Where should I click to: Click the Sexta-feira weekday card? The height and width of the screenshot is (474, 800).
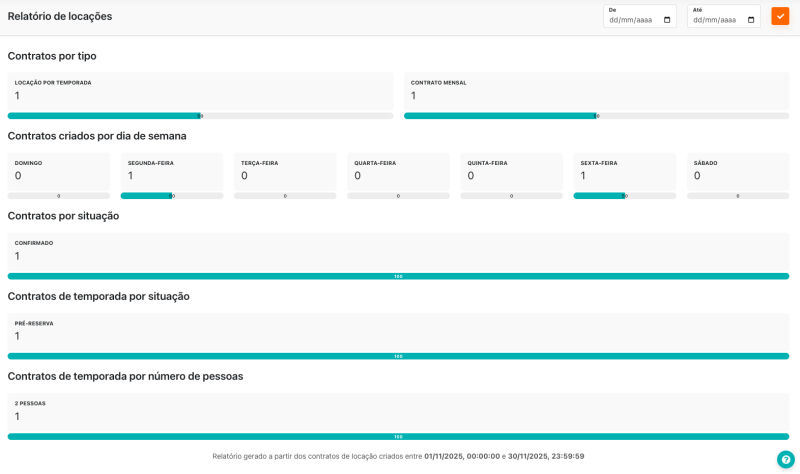coord(624,170)
